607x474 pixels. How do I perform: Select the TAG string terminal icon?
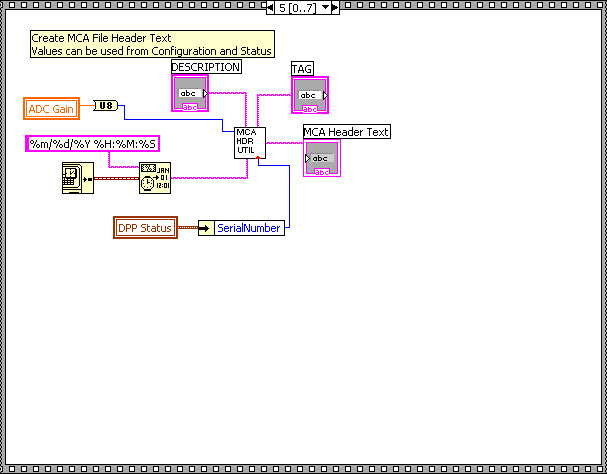pyautogui.click(x=309, y=95)
